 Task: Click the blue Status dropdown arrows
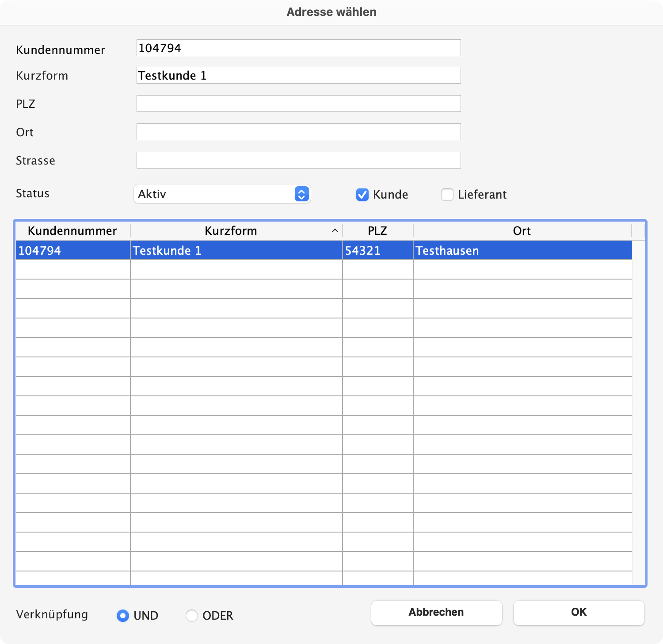click(x=301, y=194)
